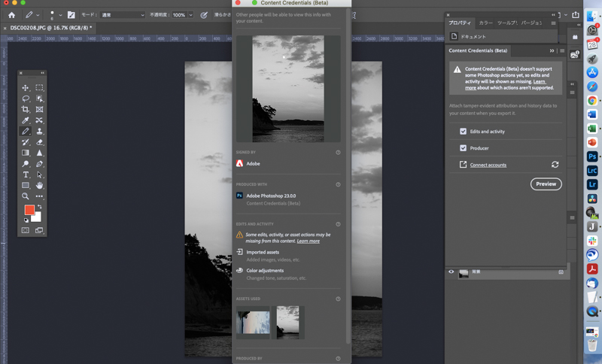Screen dimensions: 602x364
Task: Uncheck the Producer checkbox
Action: tap(463, 148)
